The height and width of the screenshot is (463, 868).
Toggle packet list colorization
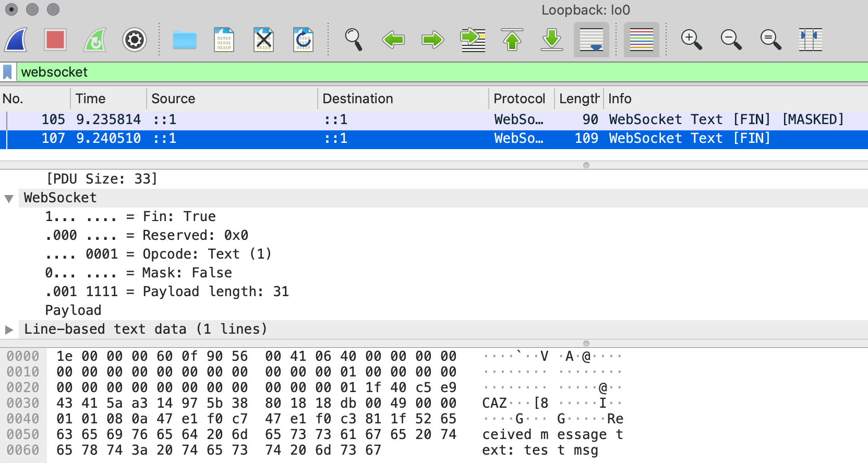tap(642, 40)
